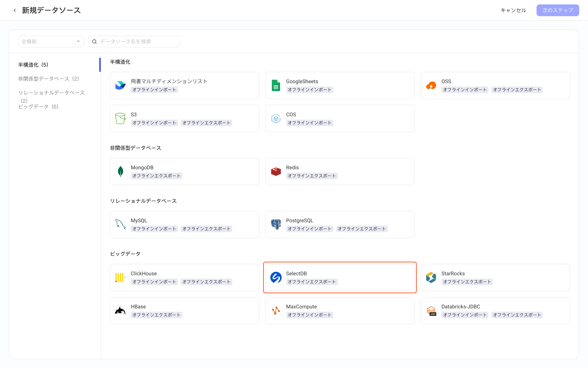588x368 pixels.
Task: Click the オフラインエクスポート tag under HBase
Action: (157, 315)
